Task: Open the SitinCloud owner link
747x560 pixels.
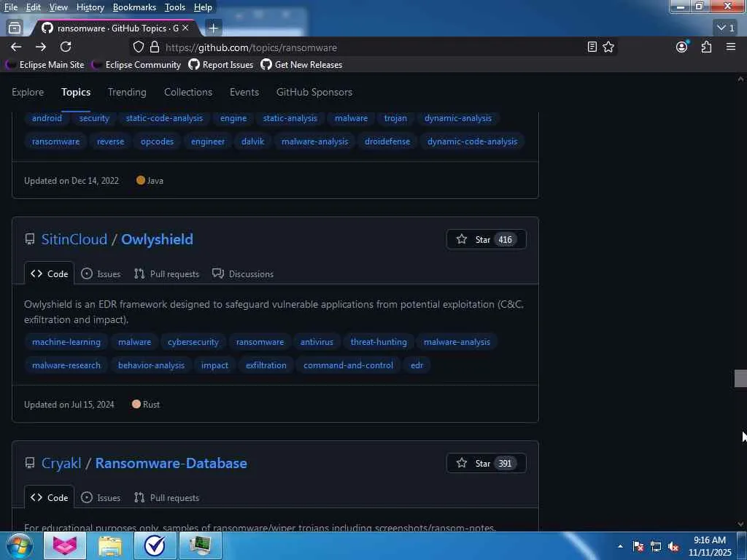Action: point(74,239)
